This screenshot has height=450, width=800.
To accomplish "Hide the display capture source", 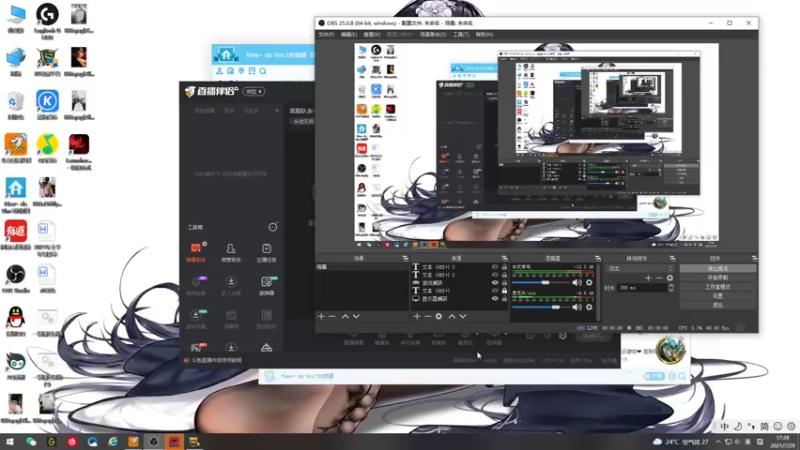I will tap(494, 298).
